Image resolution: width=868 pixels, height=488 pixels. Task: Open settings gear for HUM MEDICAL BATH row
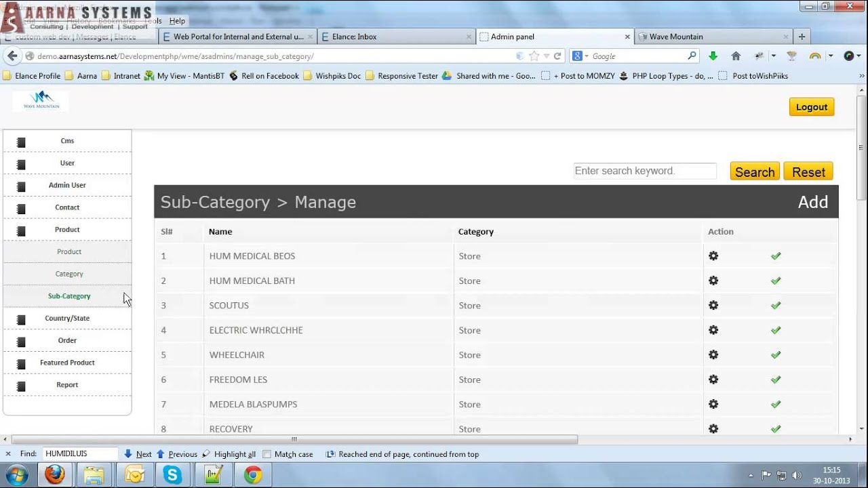pyautogui.click(x=713, y=281)
